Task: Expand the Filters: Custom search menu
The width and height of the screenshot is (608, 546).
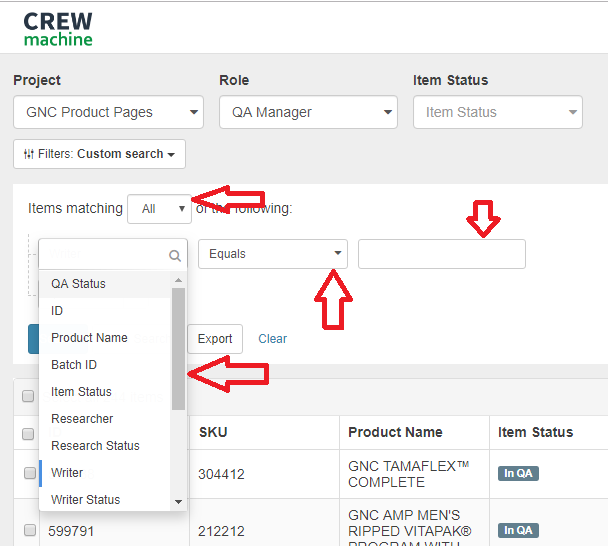Action: tap(99, 154)
